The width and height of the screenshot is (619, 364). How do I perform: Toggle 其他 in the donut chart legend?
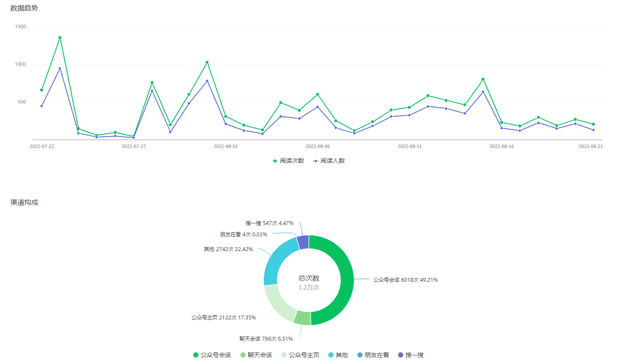(338, 355)
